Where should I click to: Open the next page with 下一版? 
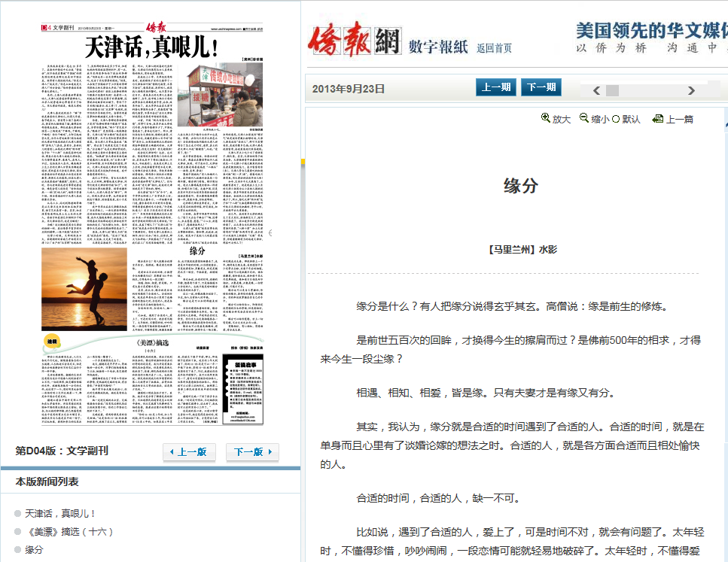tap(252, 452)
